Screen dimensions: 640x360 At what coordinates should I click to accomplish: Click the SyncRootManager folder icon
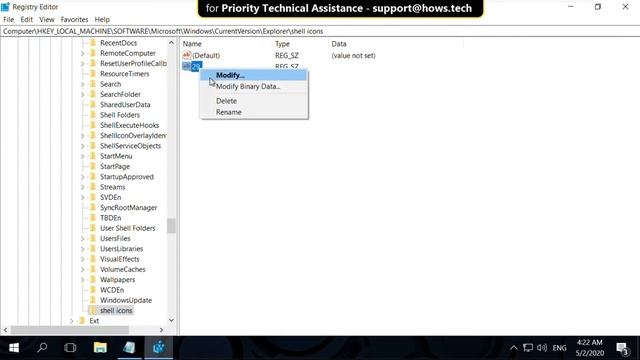(x=93, y=207)
